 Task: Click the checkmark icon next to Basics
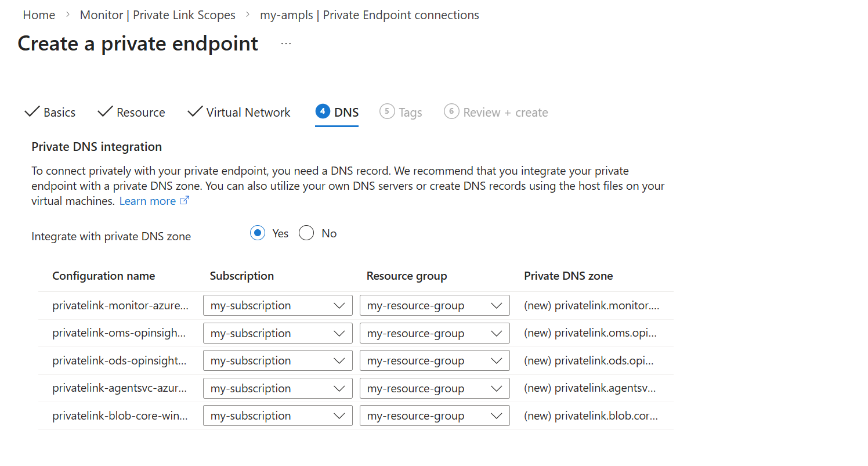[32, 111]
